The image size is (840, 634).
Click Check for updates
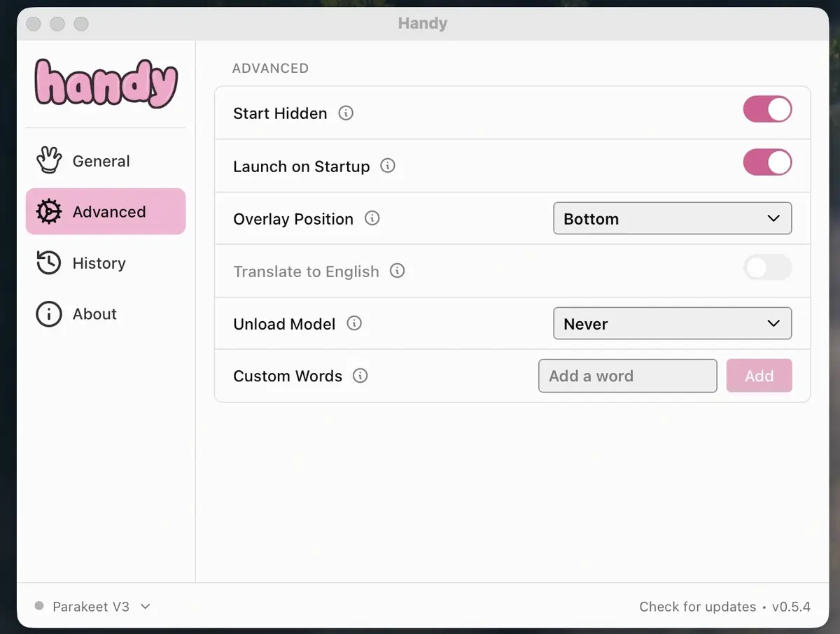[697, 606]
